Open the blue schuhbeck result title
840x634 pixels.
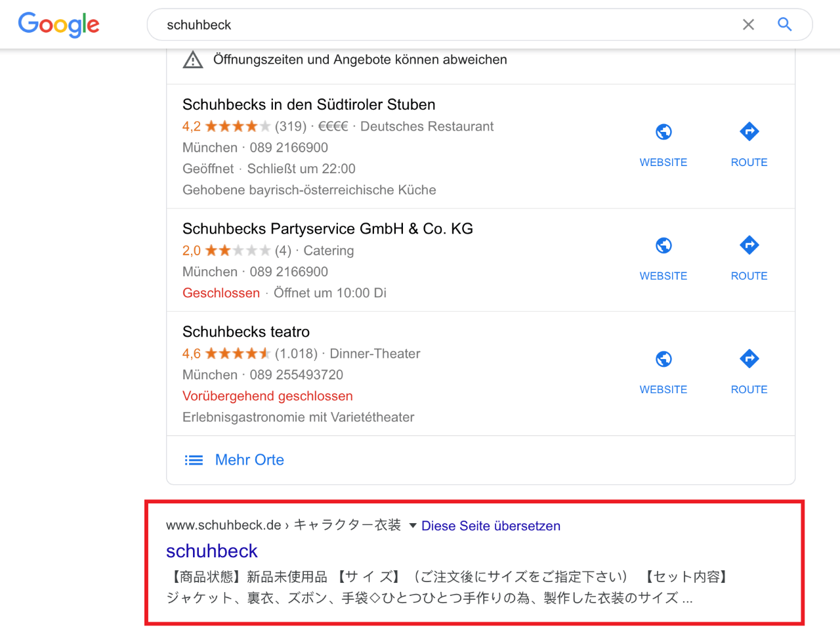212,551
